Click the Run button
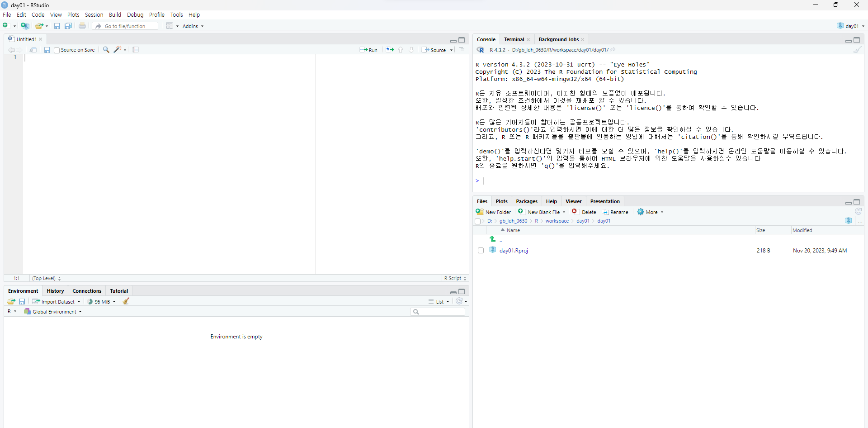This screenshot has height=428, width=868. [369, 50]
